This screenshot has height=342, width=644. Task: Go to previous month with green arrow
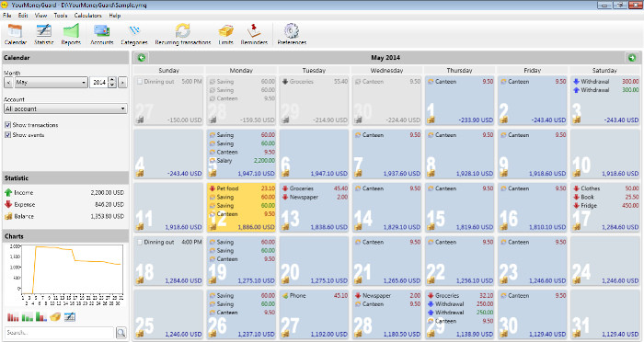pos(142,58)
